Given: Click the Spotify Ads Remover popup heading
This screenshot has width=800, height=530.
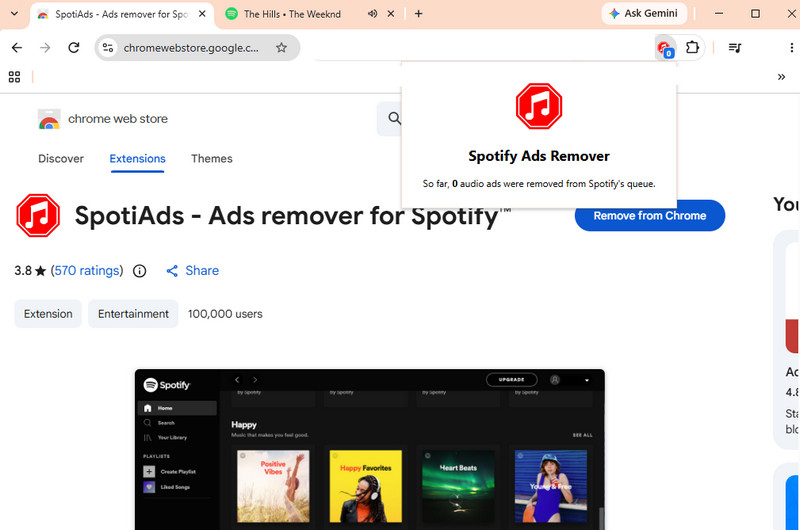Looking at the screenshot, I should click(x=539, y=156).
